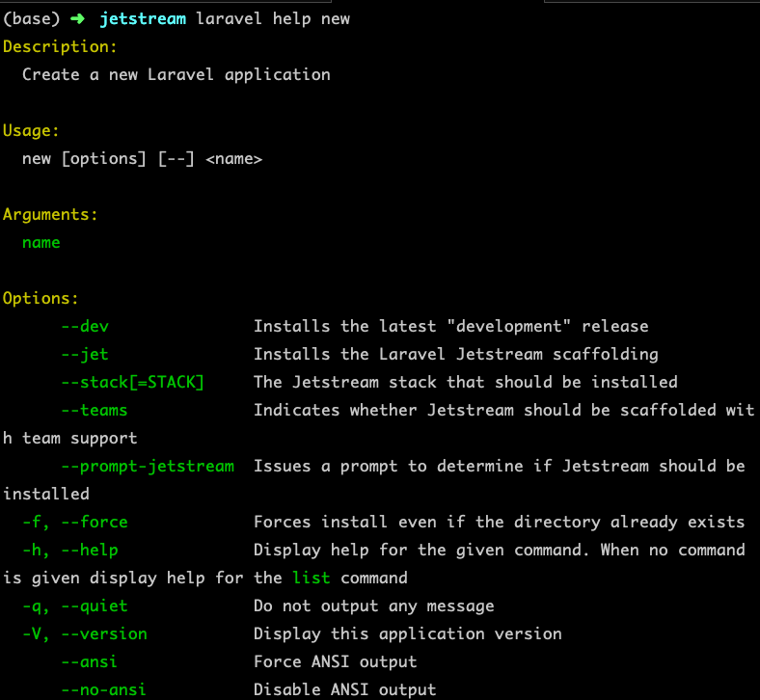Click 'Disable ANSI output' description

[345, 689]
